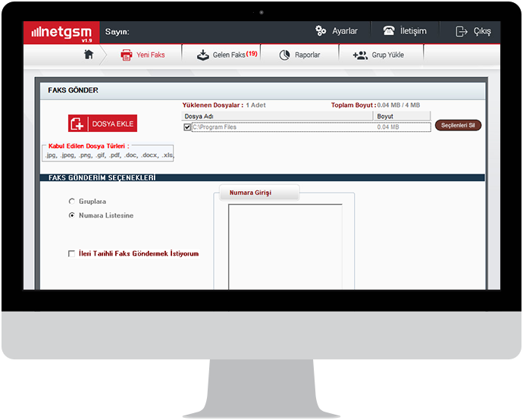The image size is (523, 420).
Task: Click the Sayın: user label
Action: (x=117, y=32)
